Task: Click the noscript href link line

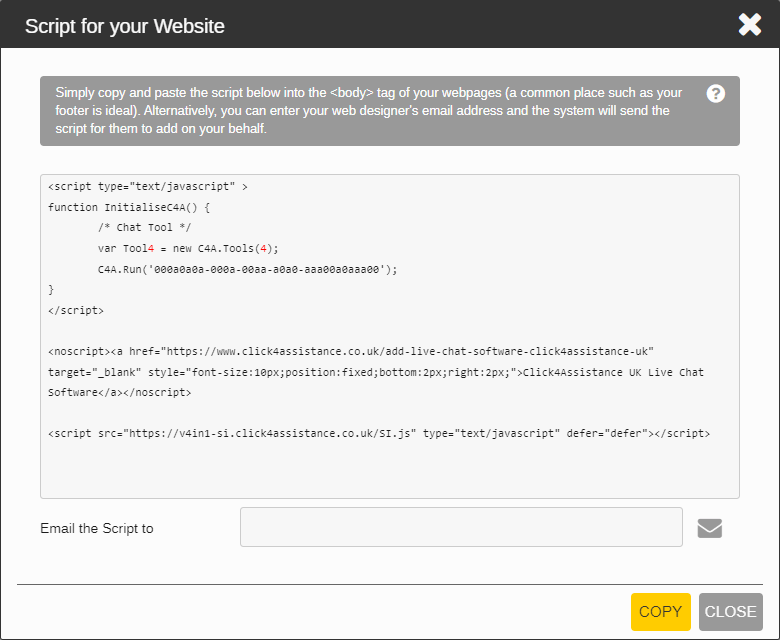Action: (x=351, y=352)
